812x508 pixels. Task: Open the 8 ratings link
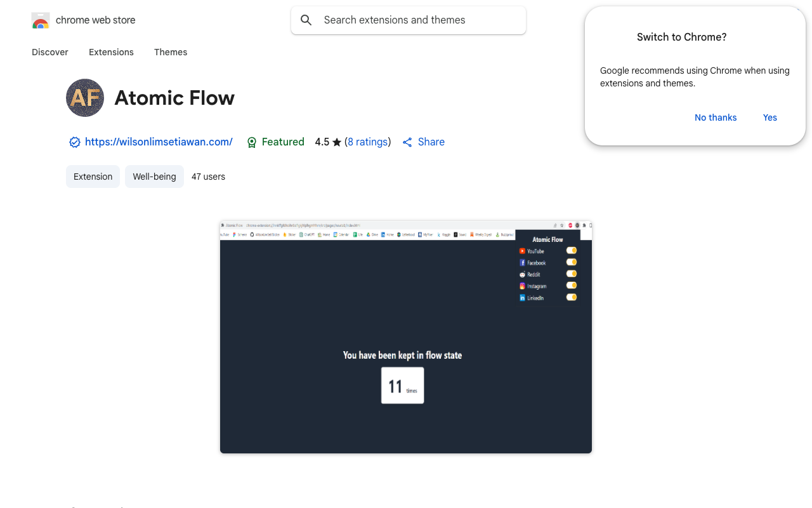(368, 142)
